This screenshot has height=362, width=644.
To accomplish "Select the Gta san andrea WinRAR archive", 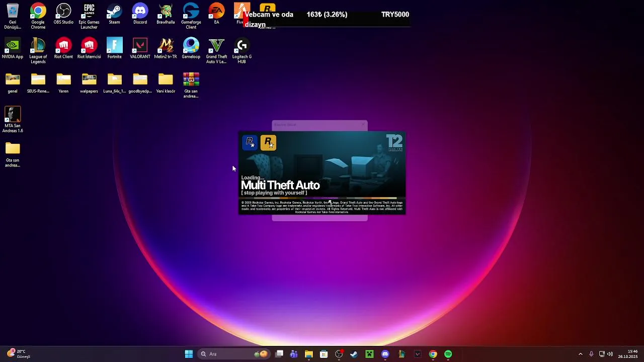I will (x=191, y=85).
